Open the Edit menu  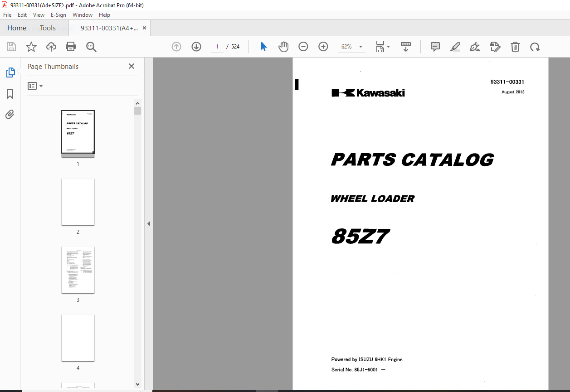coord(22,15)
